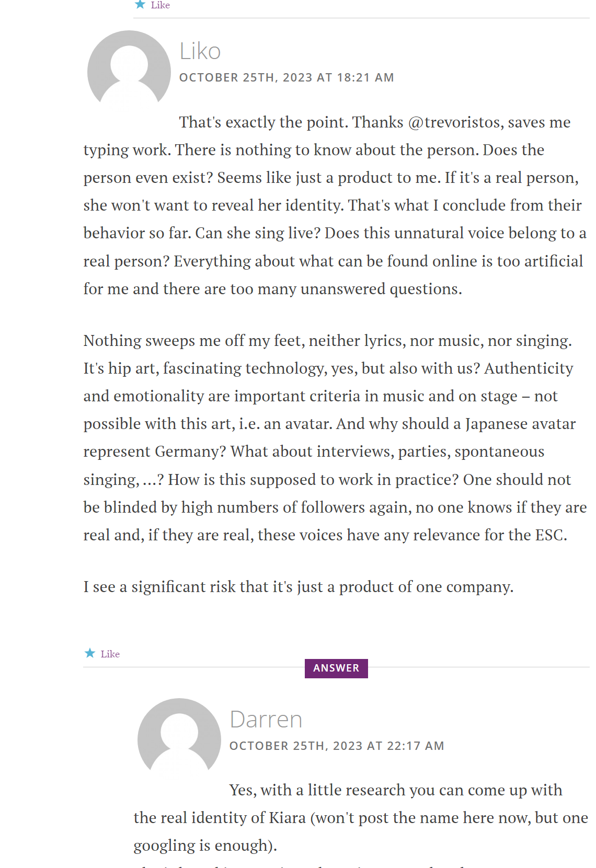The height and width of the screenshot is (868, 596).
Task: Click the paragraph starting "Nothing sweeps me off"
Action: (x=335, y=437)
